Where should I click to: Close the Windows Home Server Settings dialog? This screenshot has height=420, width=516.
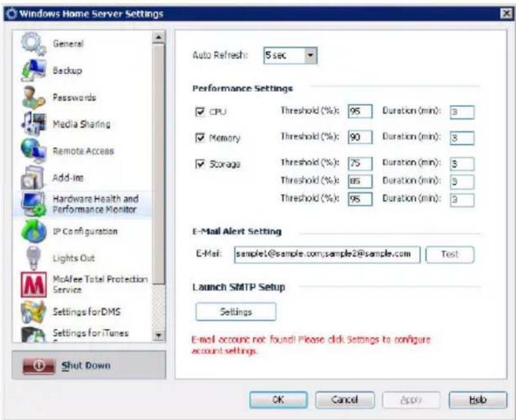click(x=506, y=14)
